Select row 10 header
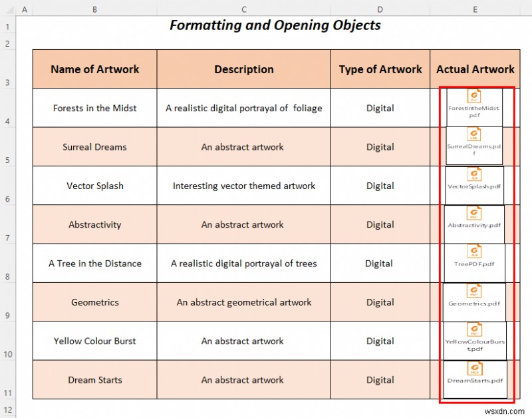Screen dimensions: 532x418 tap(7, 341)
